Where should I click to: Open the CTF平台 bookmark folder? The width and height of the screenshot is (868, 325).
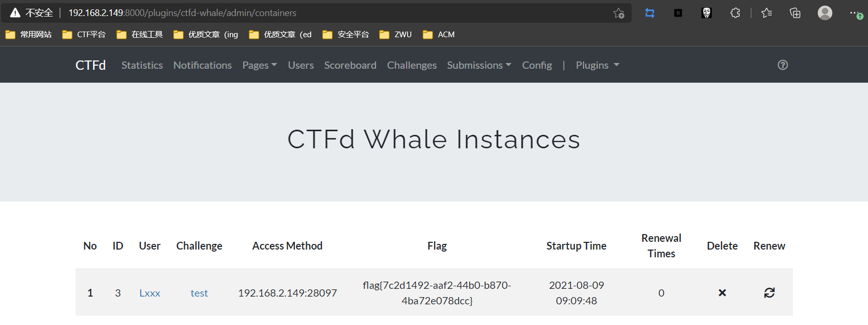tap(84, 35)
